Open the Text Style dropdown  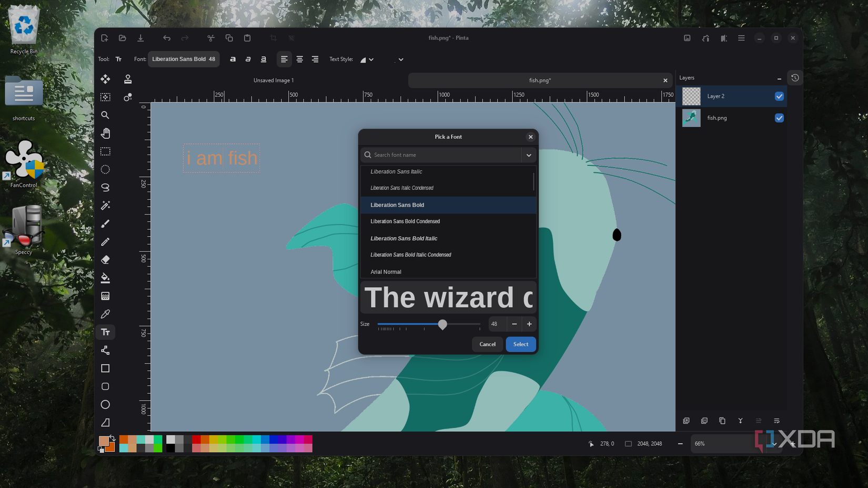[367, 59]
